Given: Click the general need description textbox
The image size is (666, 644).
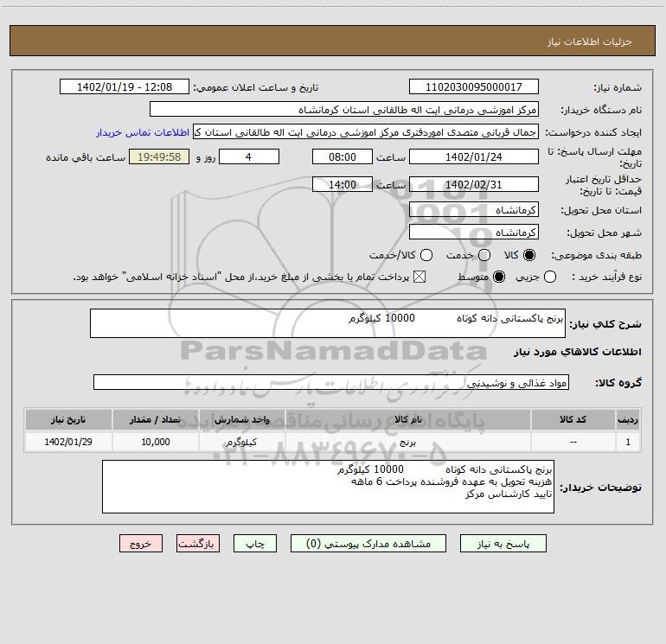Looking at the screenshot, I should point(328,323).
